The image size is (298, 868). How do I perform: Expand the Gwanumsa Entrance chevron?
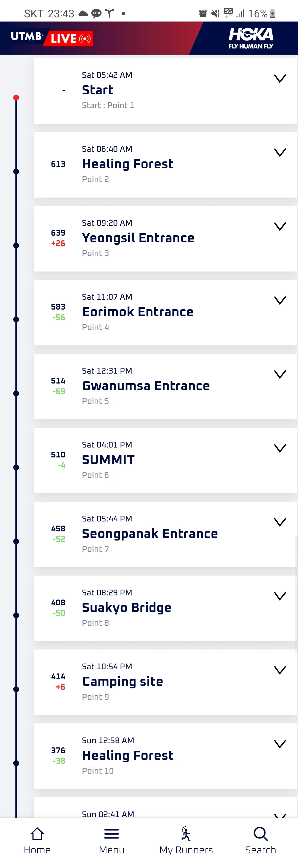(x=280, y=374)
